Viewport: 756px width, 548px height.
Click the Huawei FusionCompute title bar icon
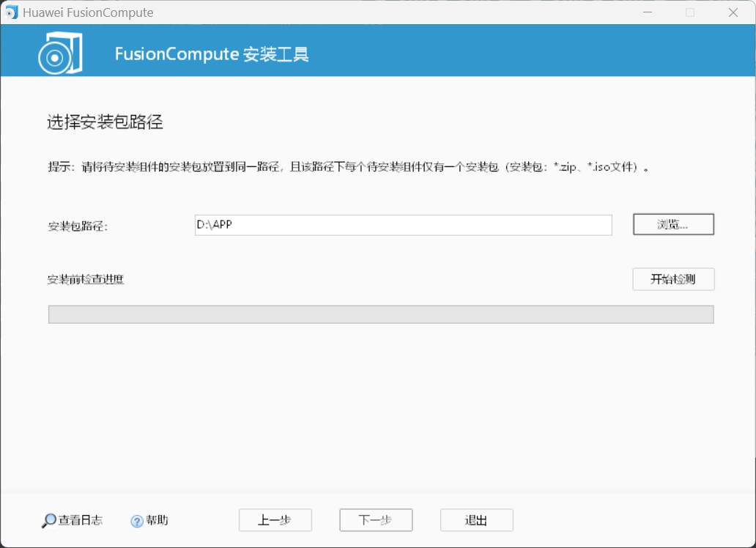(x=12, y=12)
